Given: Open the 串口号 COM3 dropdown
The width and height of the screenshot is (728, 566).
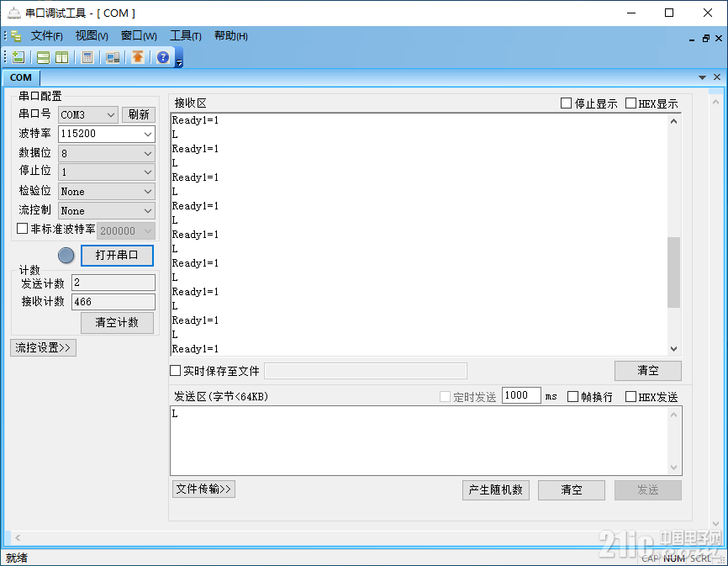Looking at the screenshot, I should click(x=87, y=114).
